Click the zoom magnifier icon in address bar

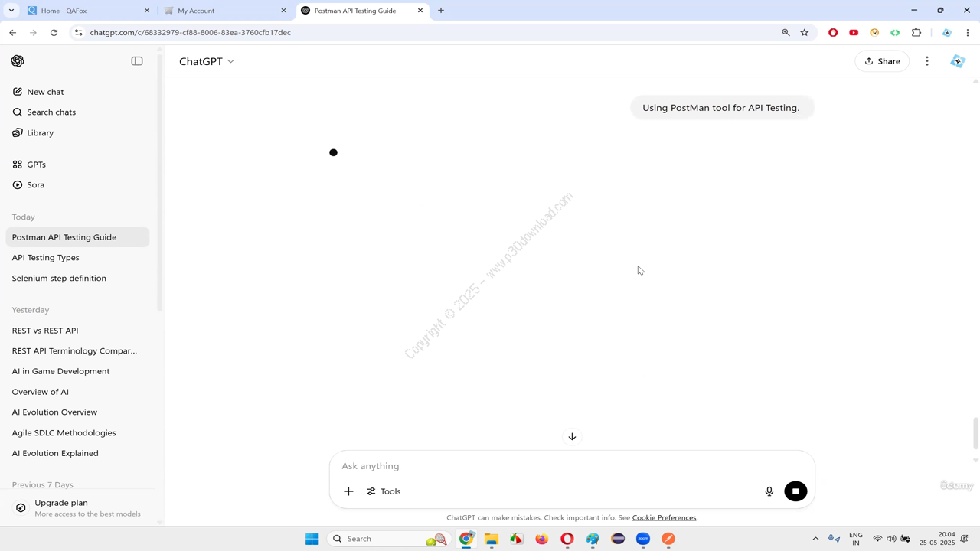[786, 33]
